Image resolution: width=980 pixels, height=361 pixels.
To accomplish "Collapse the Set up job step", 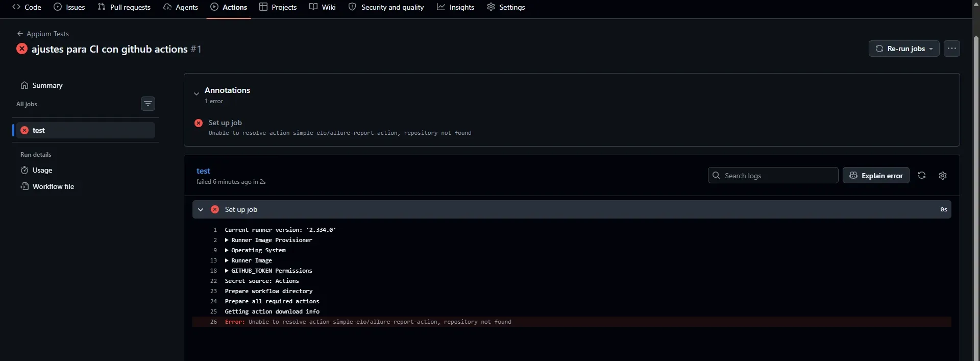I will [201, 209].
